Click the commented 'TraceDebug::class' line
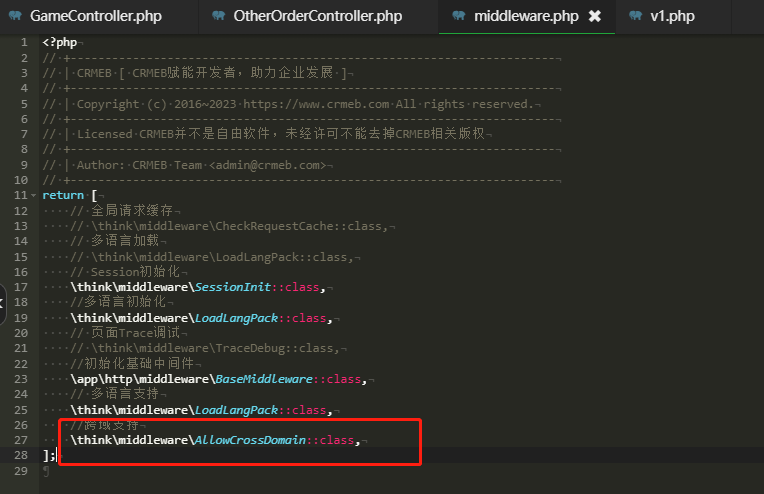Screen dimensions: 764x494 point(205,348)
